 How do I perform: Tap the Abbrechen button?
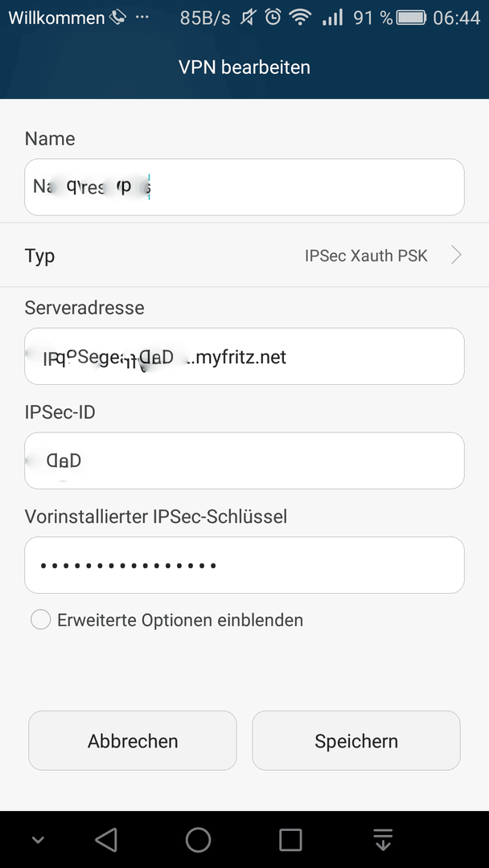[x=133, y=741]
